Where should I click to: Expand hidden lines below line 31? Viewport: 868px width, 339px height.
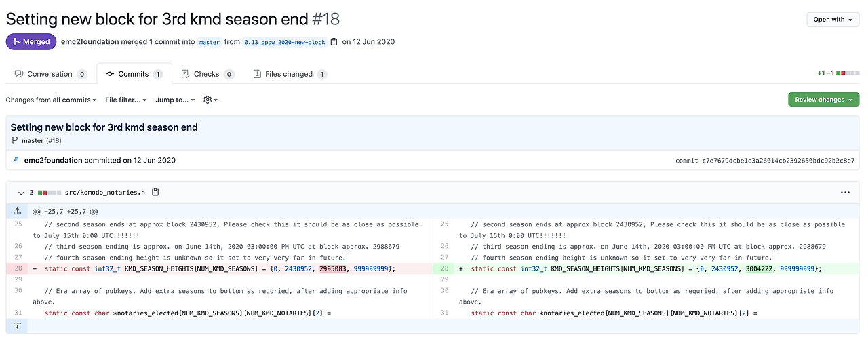(x=16, y=325)
